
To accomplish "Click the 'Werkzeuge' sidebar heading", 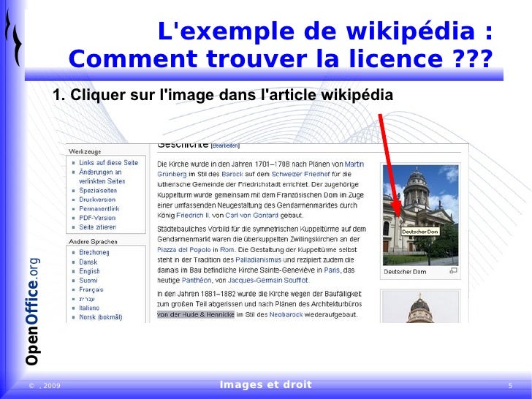I will pyautogui.click(x=85, y=151).
